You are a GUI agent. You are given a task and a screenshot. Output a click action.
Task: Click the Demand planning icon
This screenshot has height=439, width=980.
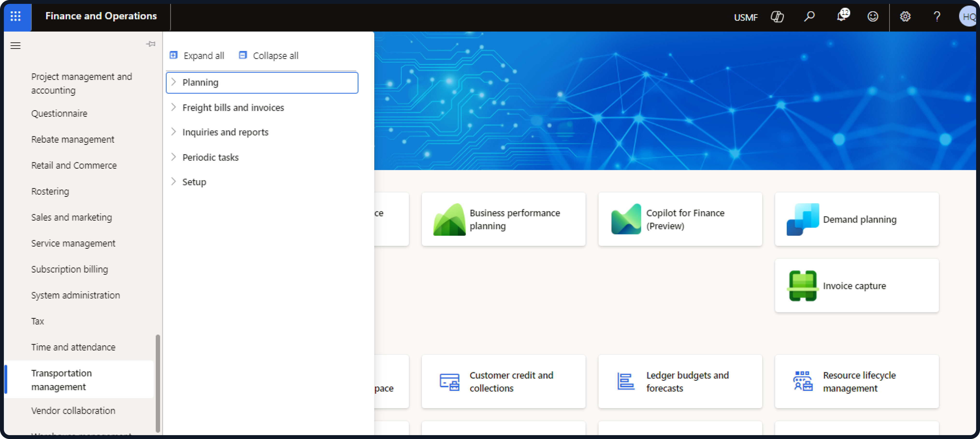point(803,219)
